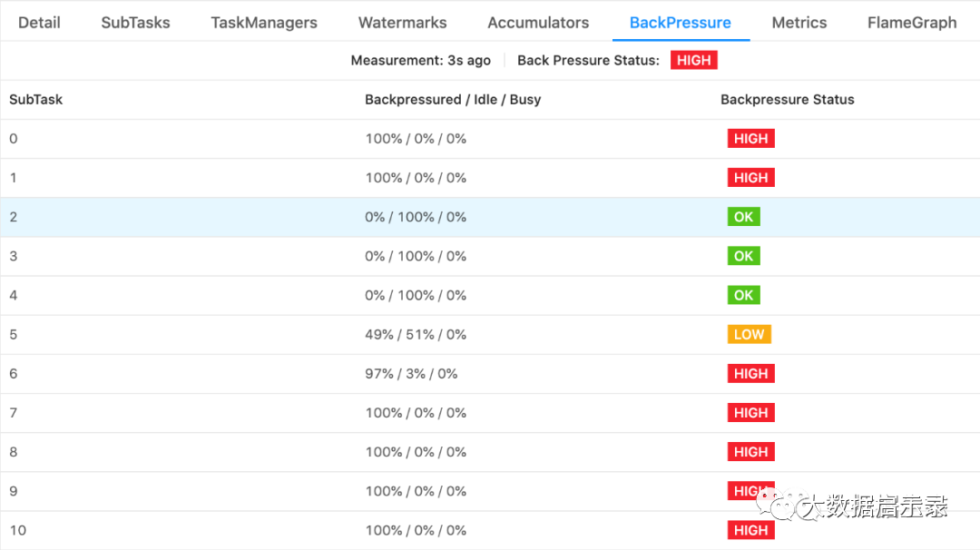Open the Watermarks tab

point(403,23)
